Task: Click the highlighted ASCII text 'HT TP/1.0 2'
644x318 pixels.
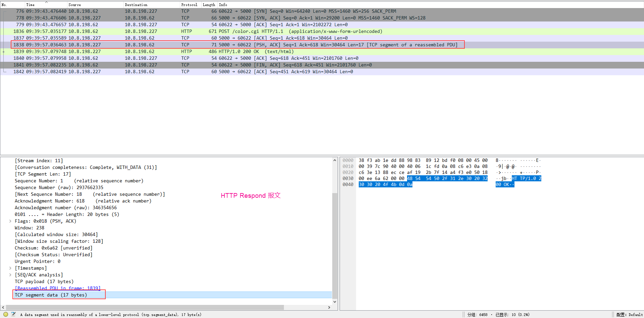Action: 527,178
